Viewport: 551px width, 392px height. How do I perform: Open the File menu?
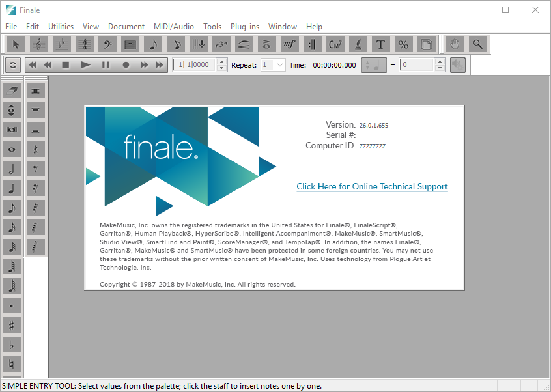pyautogui.click(x=11, y=27)
